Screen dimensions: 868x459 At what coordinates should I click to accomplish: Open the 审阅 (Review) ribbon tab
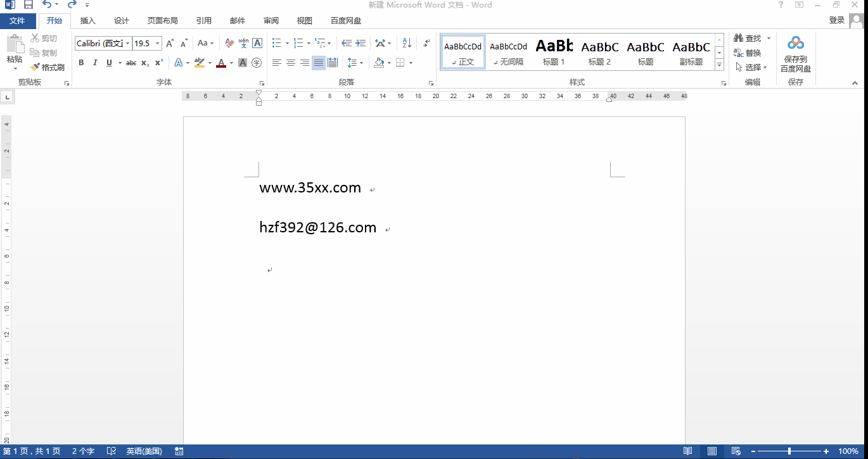(271, 21)
